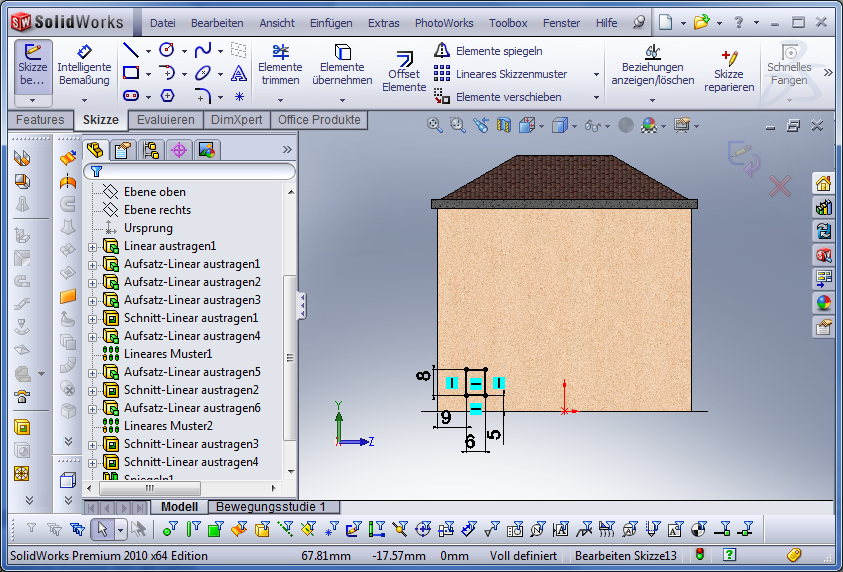Open the ConfigurationManager tab icon
This screenshot has width=843, height=572.
pos(151,150)
